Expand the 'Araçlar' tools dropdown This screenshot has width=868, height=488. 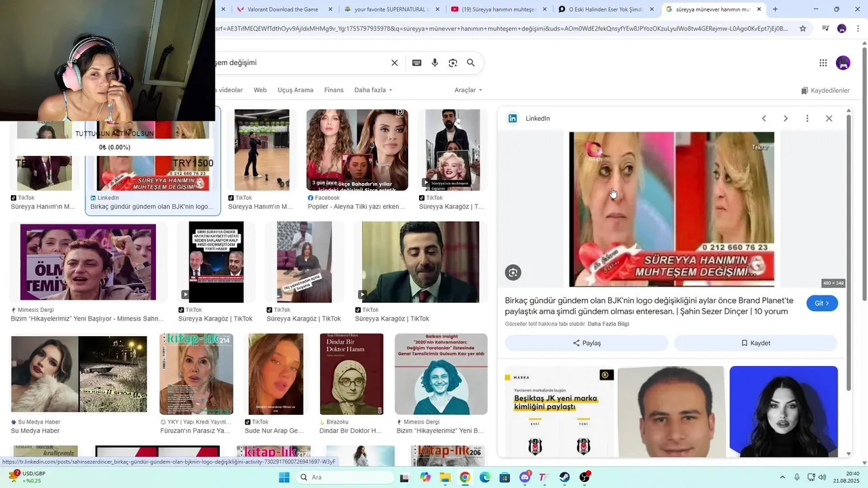tap(468, 90)
